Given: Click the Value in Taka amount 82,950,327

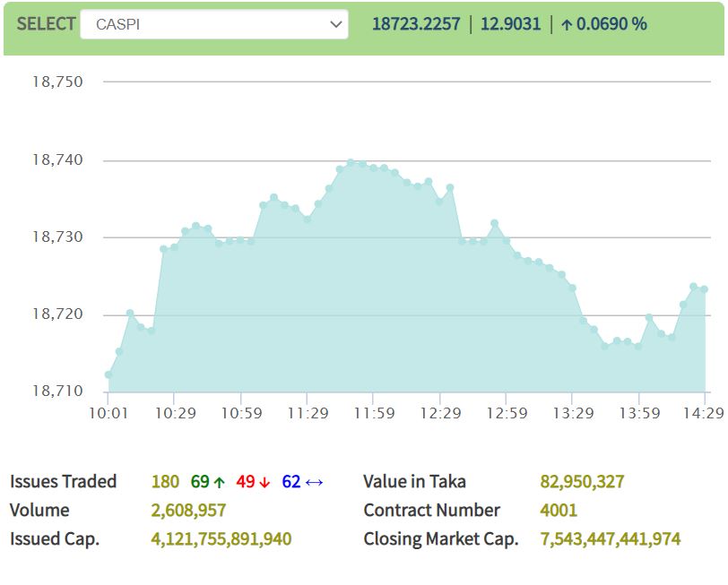Looking at the screenshot, I should click(582, 482).
